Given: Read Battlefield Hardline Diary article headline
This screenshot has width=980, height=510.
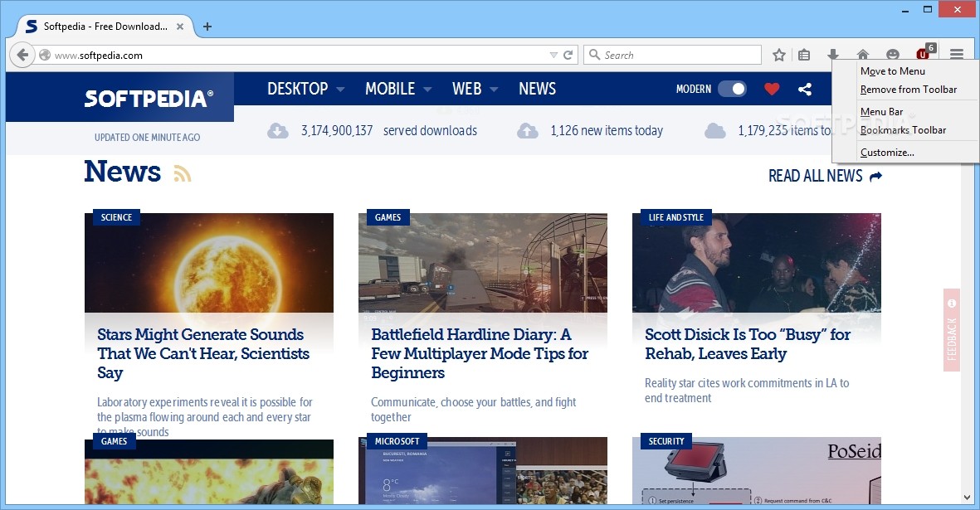Looking at the screenshot, I should coord(480,353).
